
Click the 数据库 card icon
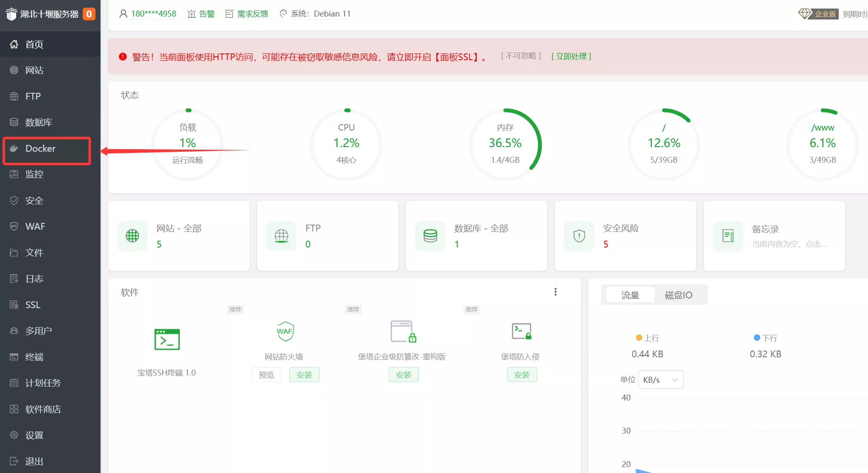[x=430, y=236]
